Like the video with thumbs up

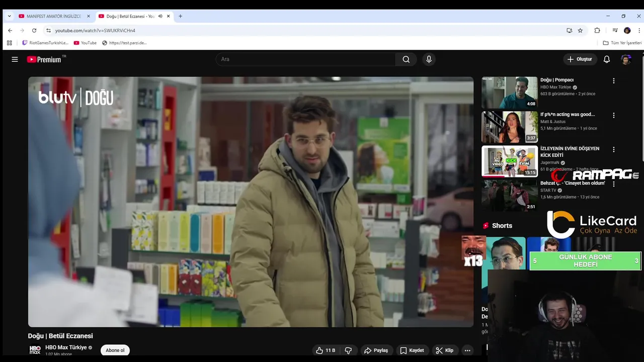click(326, 350)
